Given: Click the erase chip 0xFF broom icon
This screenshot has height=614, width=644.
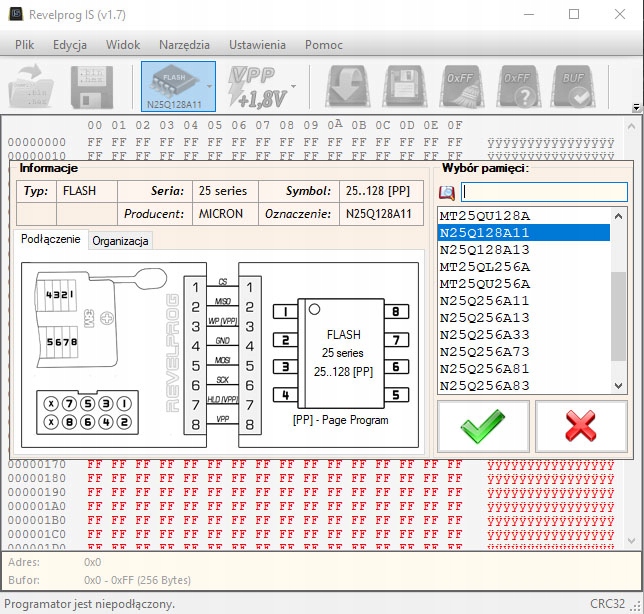Looking at the screenshot, I should coord(462,86).
